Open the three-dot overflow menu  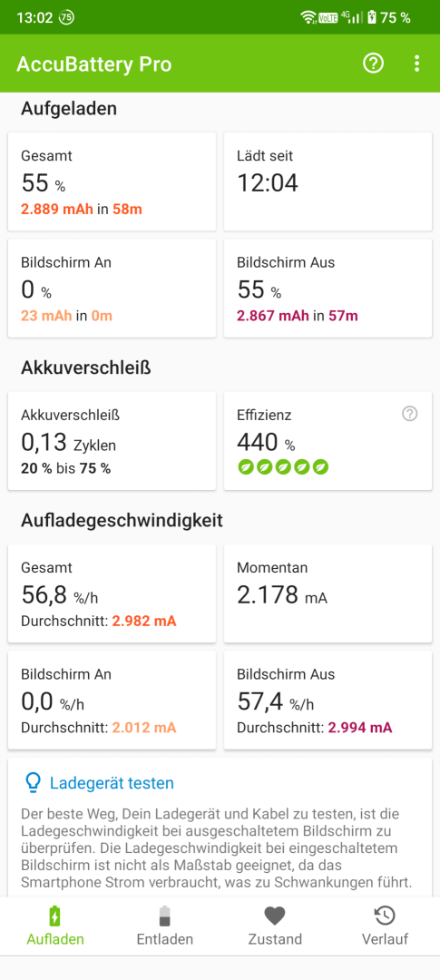pyautogui.click(x=417, y=64)
